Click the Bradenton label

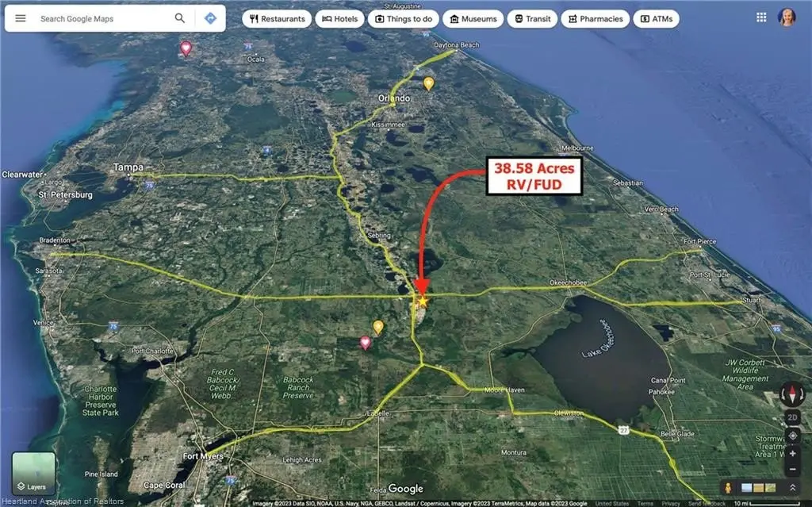[55, 240]
